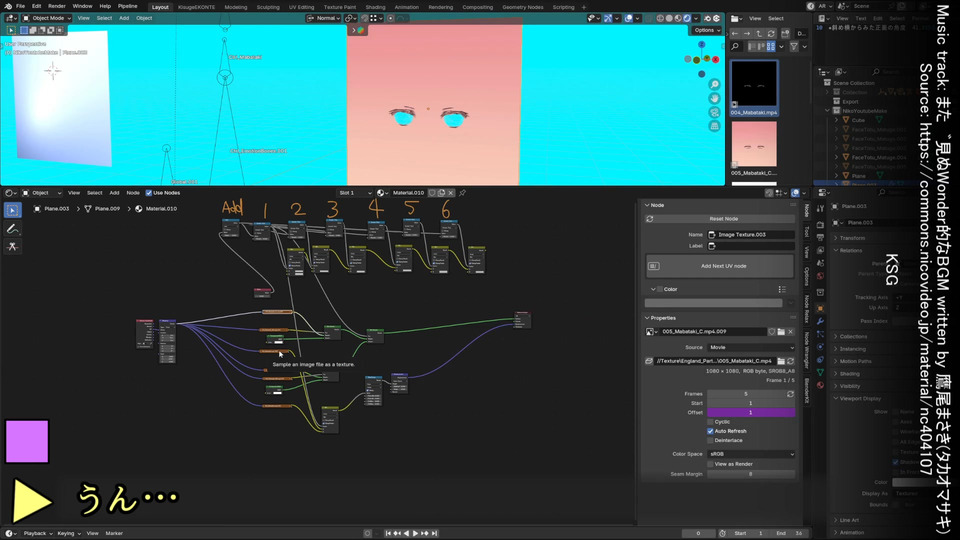Viewport: 960px width, 540px height.
Task: Match movie length refresh icon by Frames
Action: pos(790,394)
